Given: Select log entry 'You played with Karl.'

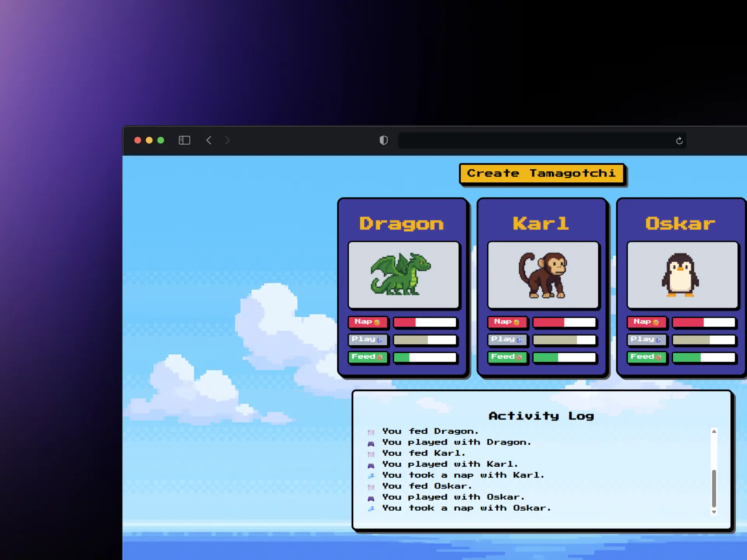Looking at the screenshot, I should pos(450,464).
